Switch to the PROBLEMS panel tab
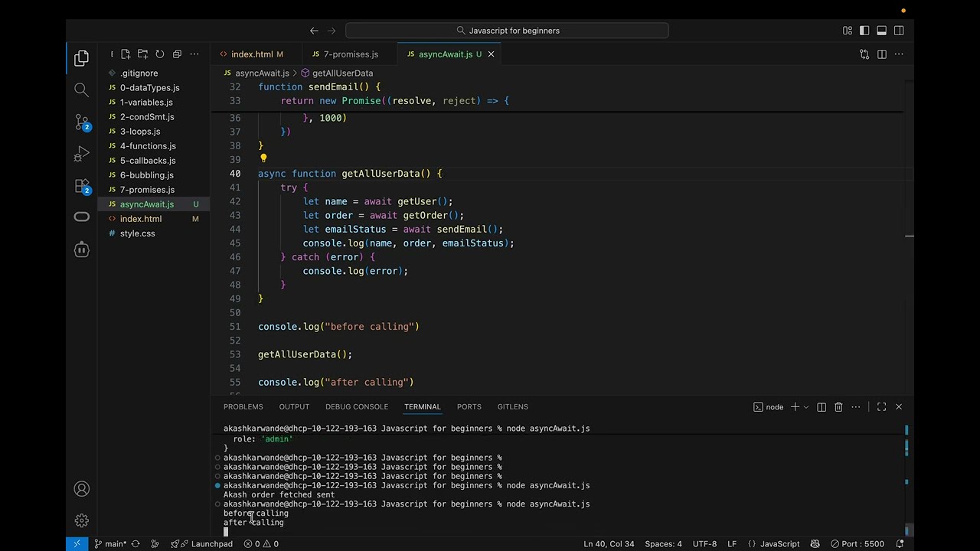Image resolution: width=980 pixels, height=551 pixels. (243, 407)
